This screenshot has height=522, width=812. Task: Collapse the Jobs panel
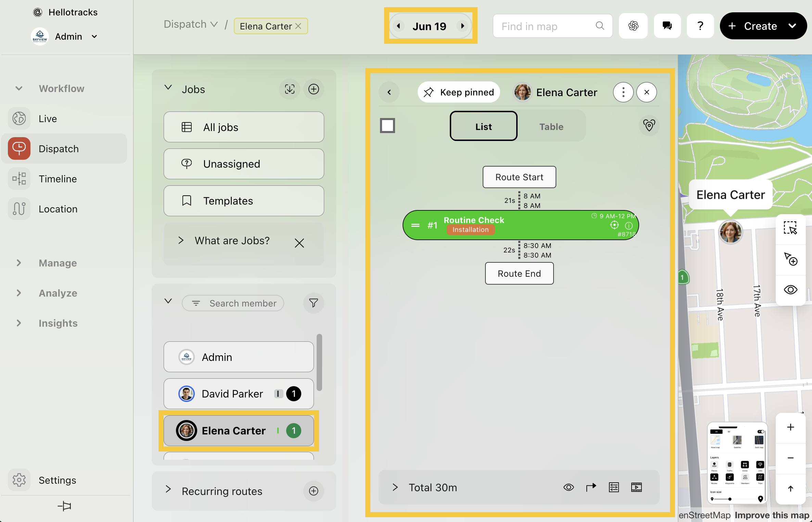[x=168, y=88]
